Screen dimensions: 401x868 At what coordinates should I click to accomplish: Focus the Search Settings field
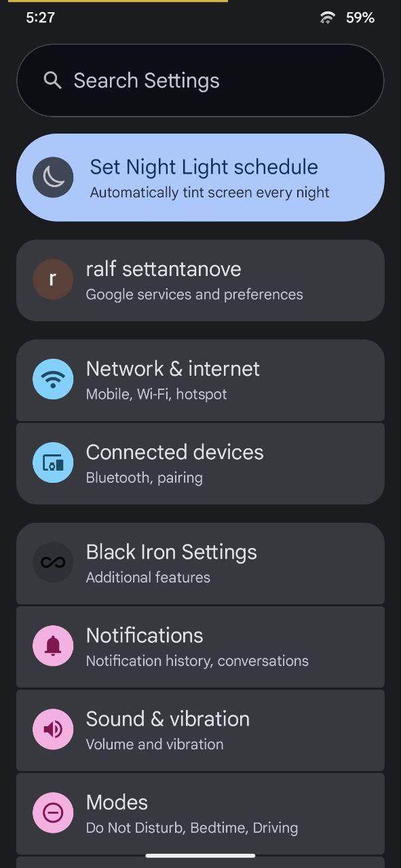200,81
